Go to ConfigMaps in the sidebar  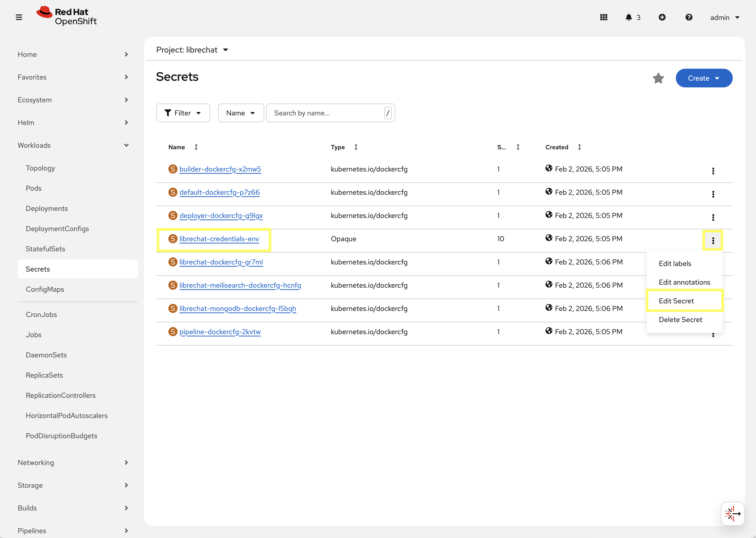[x=45, y=289]
